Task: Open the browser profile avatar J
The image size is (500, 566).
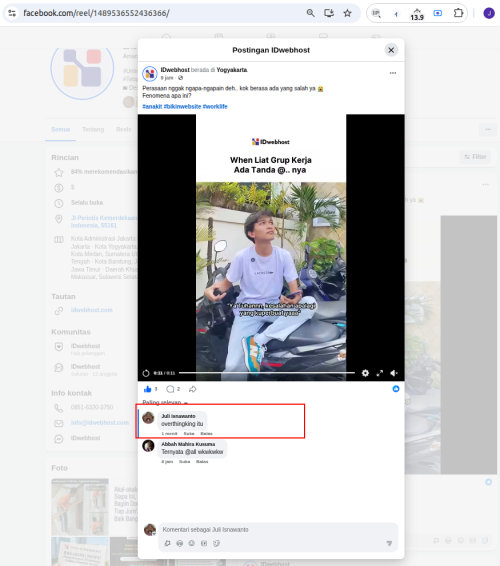Action: pos(489,13)
